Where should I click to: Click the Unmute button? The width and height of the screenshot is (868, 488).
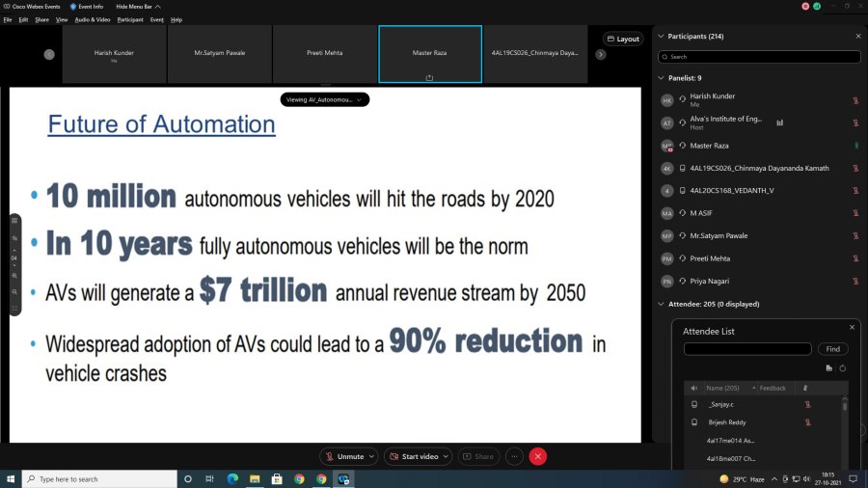click(344, 456)
